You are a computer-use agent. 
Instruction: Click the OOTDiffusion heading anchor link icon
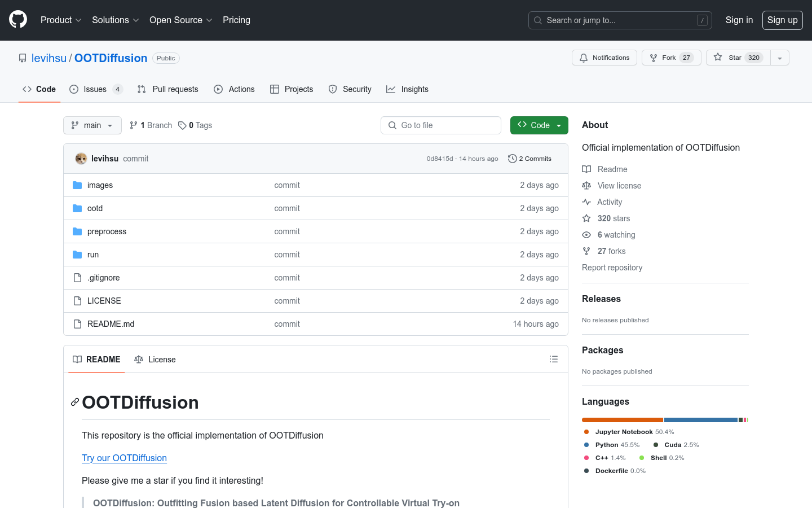(74, 402)
